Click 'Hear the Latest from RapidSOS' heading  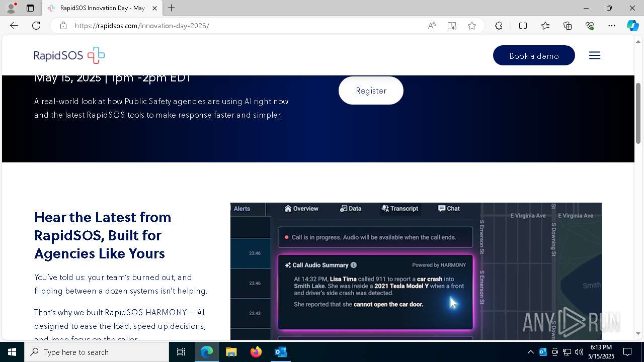coord(103,235)
